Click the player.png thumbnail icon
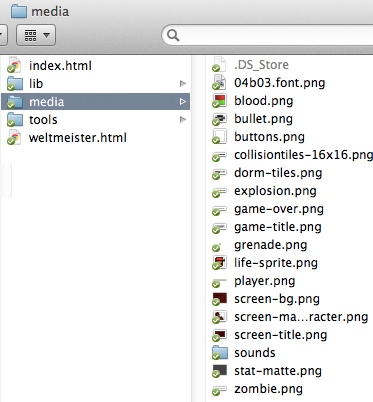Screen dimensions: 373x402 (x=219, y=283)
